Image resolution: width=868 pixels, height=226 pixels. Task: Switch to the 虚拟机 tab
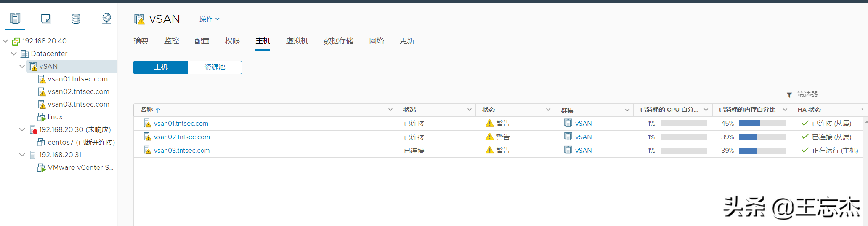[297, 41]
